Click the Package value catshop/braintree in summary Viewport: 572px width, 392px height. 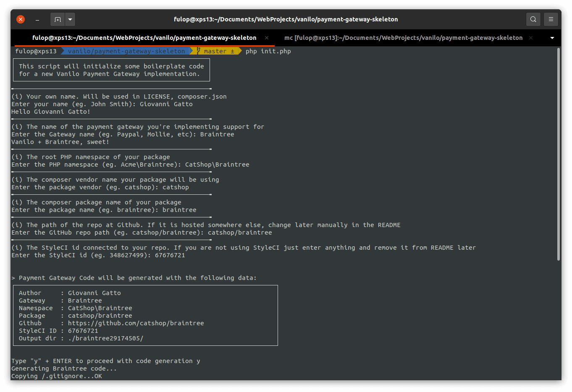click(x=100, y=316)
